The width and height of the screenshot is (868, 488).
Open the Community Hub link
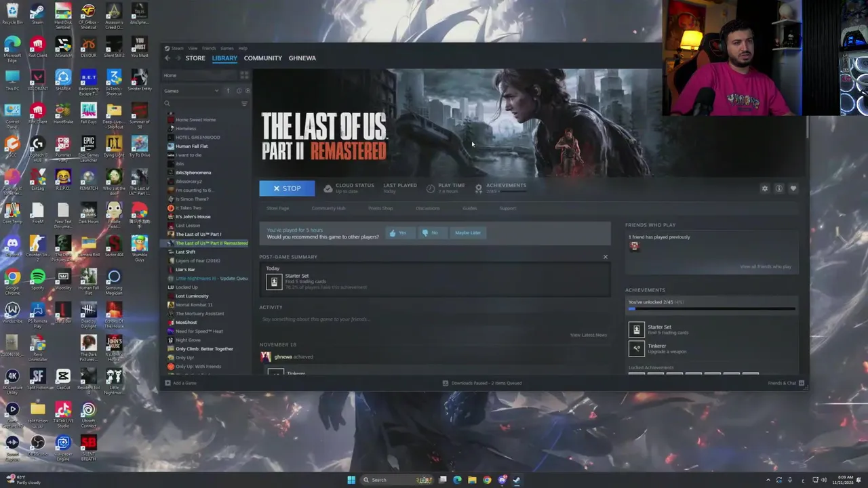click(328, 208)
